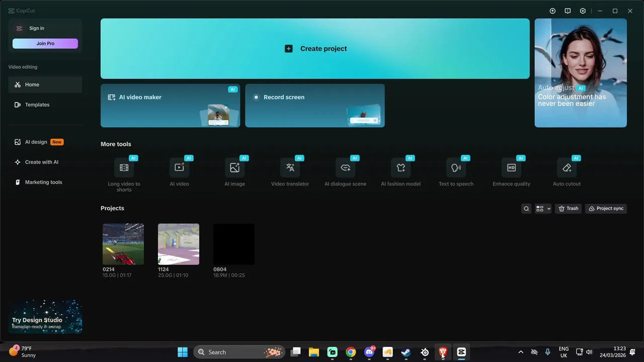644x362 pixels.
Task: Show hidden system tray icons
Action: click(521, 352)
